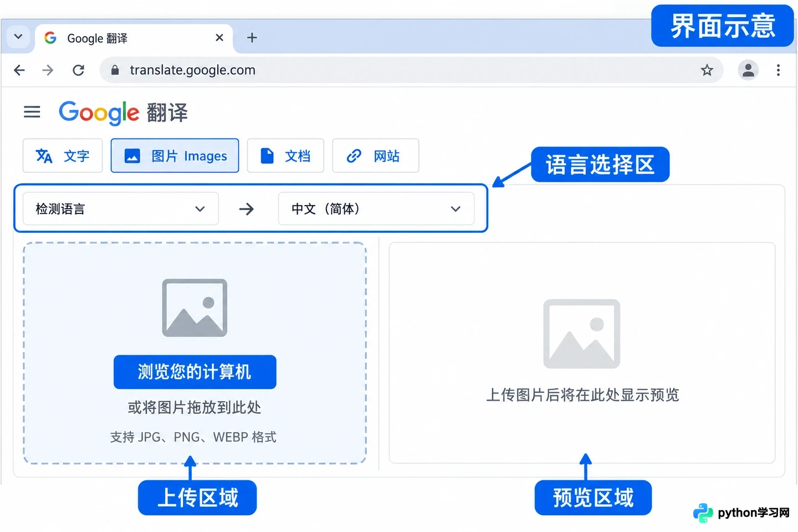Click the 上传图片后将在此处显示预览 text

pyautogui.click(x=582, y=395)
